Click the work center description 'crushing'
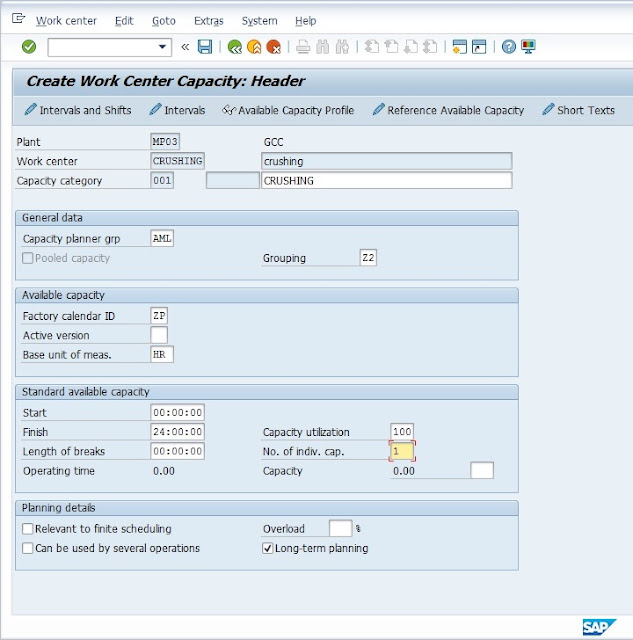 [386, 161]
